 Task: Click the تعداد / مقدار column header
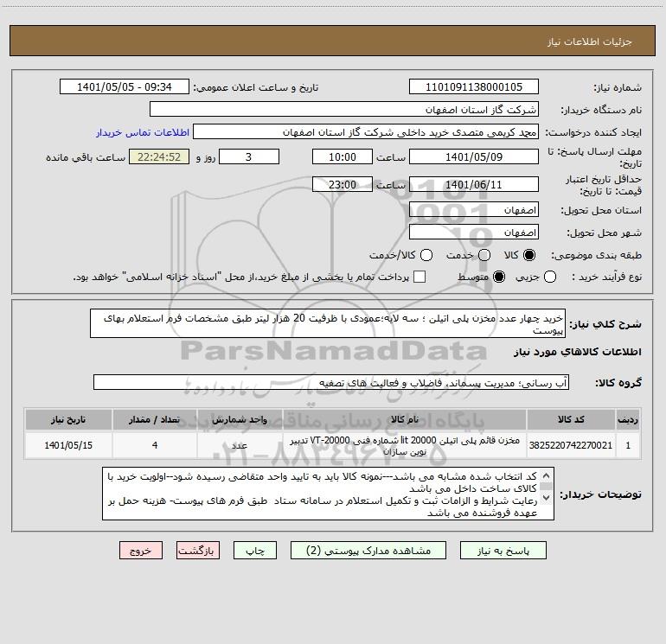click(154, 419)
